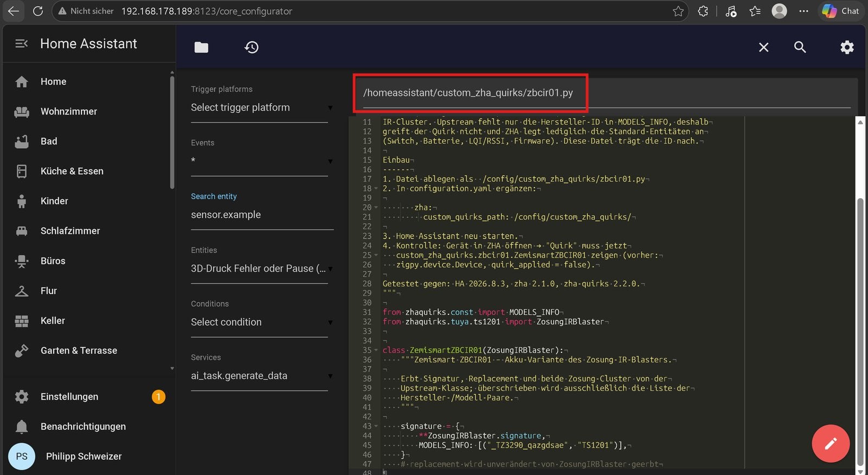Click the Home house icon
Viewport: 868px width, 475px height.
22,81
